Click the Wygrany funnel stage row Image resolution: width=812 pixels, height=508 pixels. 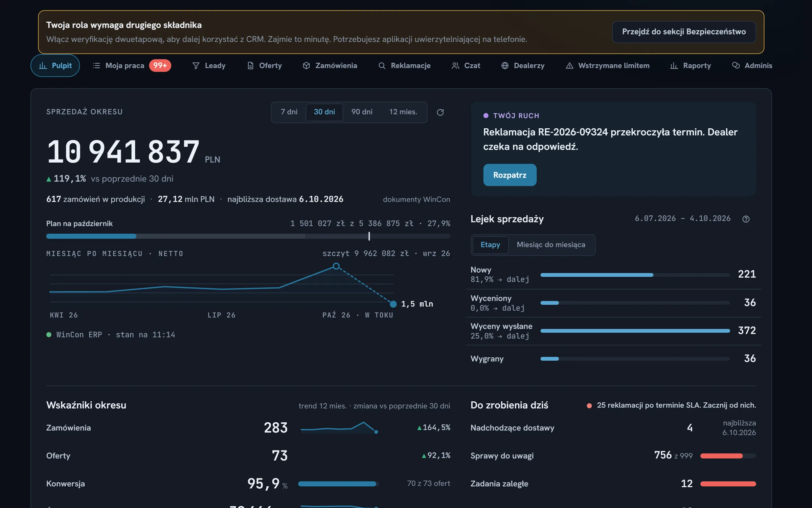(x=613, y=359)
